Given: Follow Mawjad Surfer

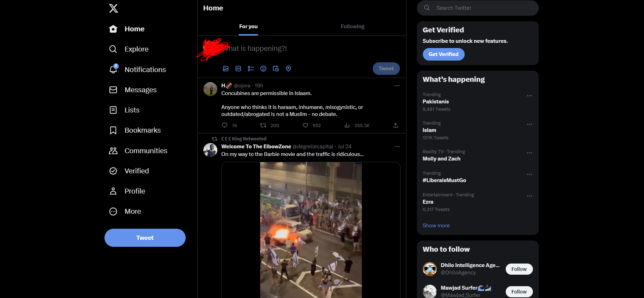Looking at the screenshot, I should pyautogui.click(x=519, y=292).
